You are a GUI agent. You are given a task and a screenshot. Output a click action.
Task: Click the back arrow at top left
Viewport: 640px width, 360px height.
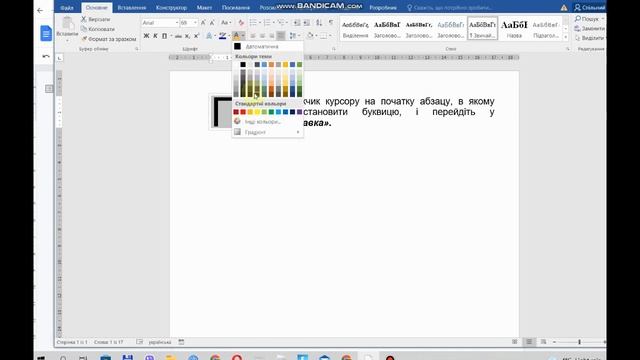tap(40, 11)
